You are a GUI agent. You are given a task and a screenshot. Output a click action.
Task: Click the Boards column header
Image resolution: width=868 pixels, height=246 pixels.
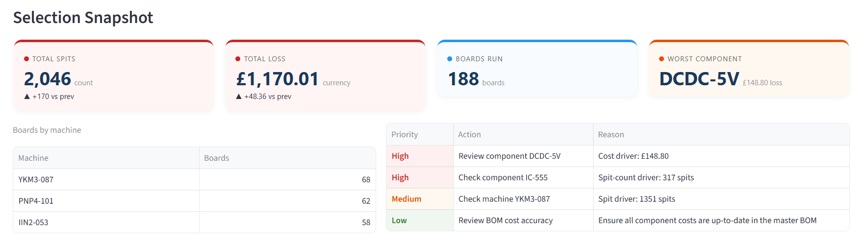[287, 158]
